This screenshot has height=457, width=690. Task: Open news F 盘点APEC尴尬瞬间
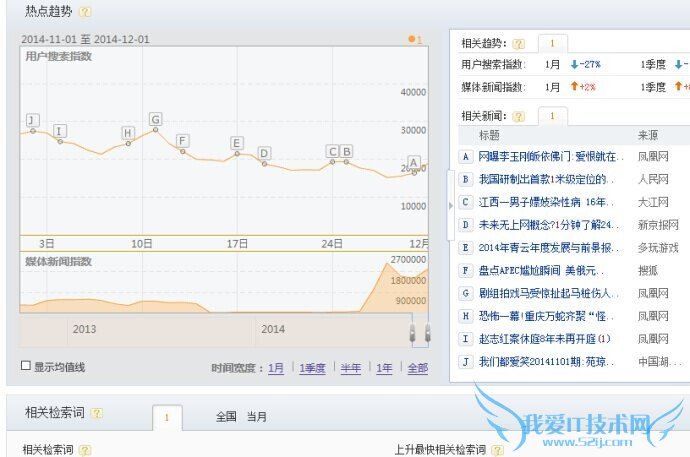[x=541, y=271]
